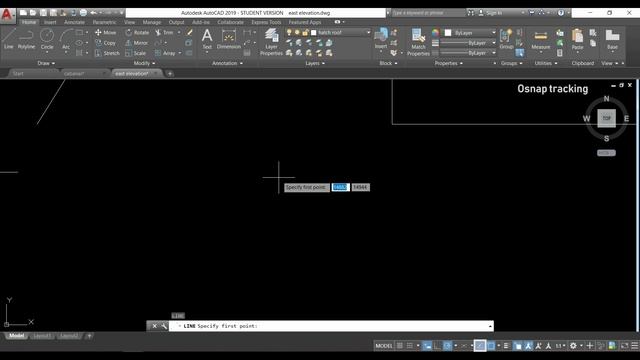Choose the Rotate command
The image size is (640, 360).
pyautogui.click(x=137, y=32)
